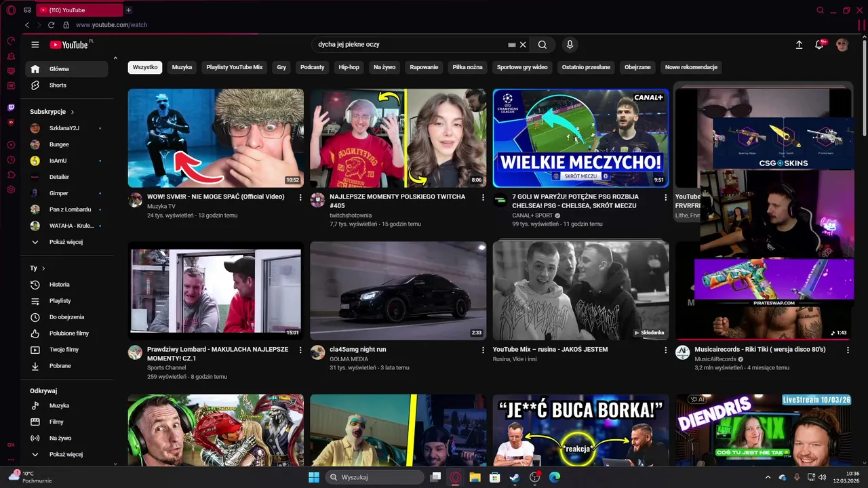Select the Playlisty YouTube Mix chip
This screenshot has height=488, width=868.
235,67
